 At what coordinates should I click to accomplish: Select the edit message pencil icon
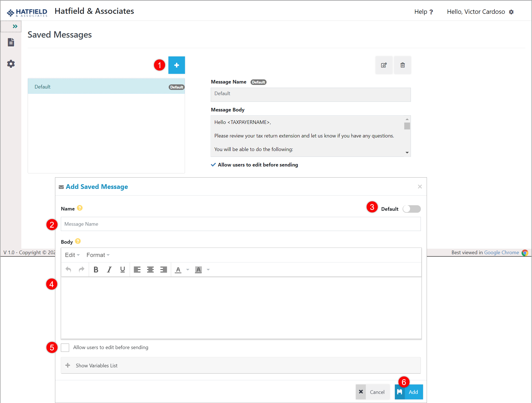pos(384,65)
